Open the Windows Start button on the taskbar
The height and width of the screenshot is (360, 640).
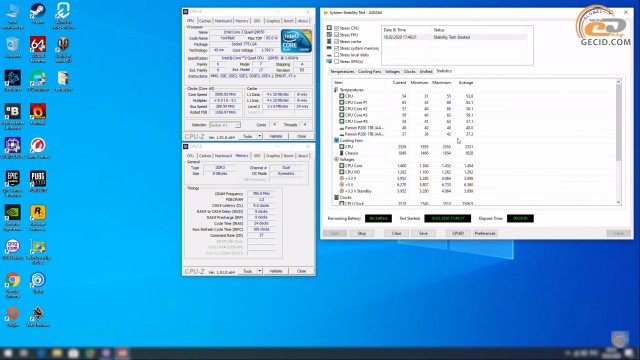click(x=7, y=353)
